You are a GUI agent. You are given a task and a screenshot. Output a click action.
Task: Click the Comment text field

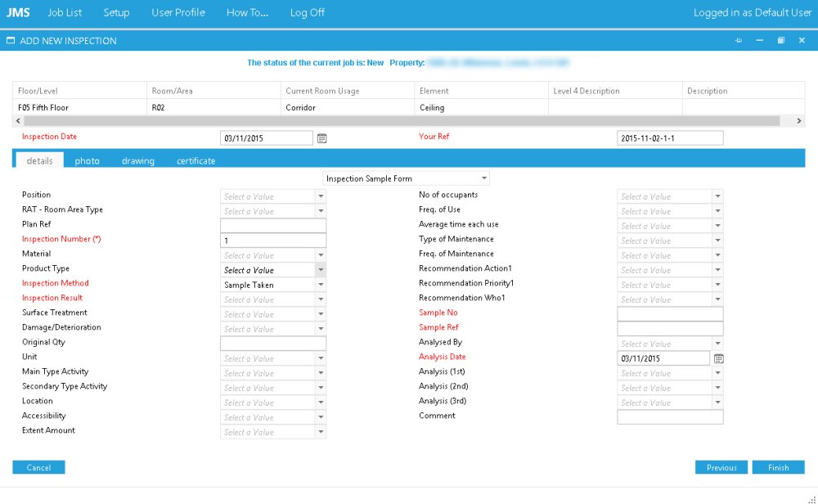coord(671,417)
